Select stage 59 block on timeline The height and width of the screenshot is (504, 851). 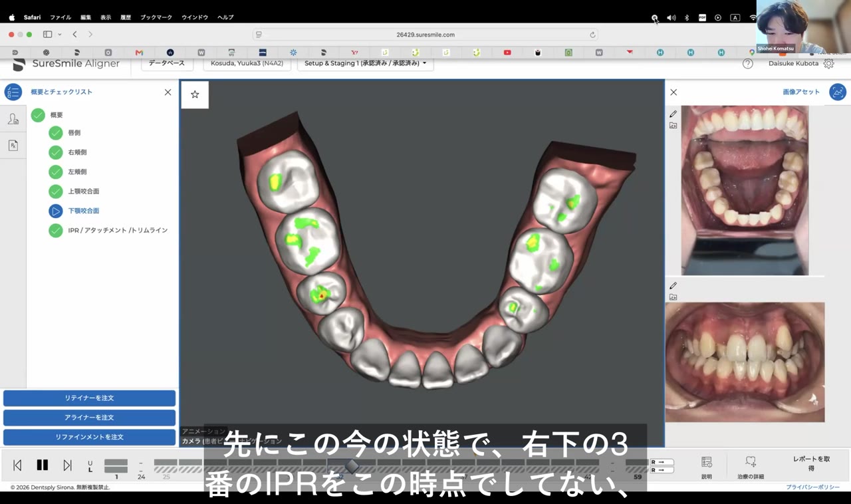point(637,466)
